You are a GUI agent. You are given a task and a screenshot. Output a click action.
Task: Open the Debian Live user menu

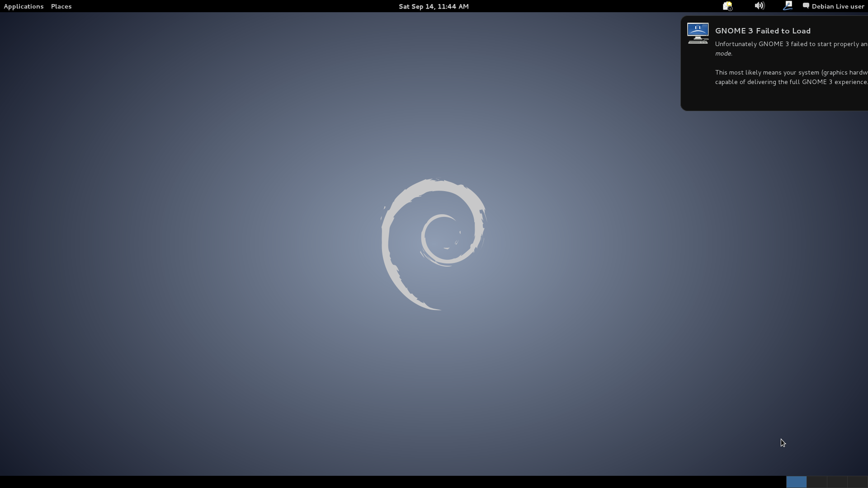838,6
